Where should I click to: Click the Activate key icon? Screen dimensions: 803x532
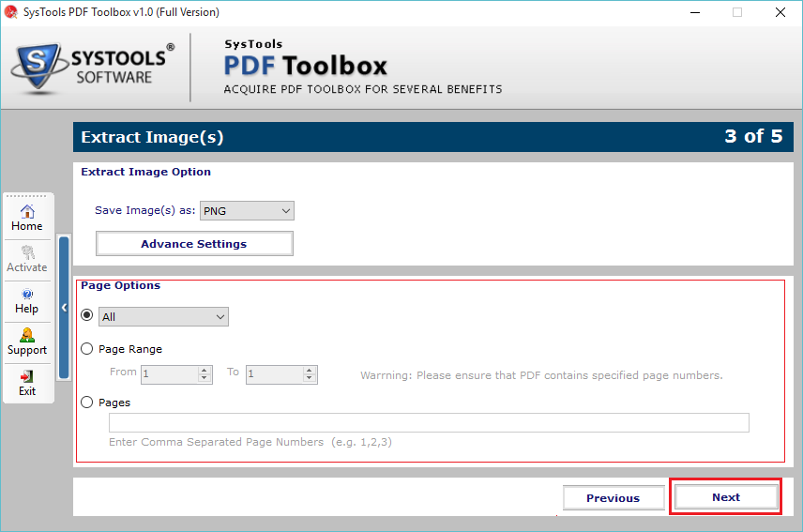[27, 252]
